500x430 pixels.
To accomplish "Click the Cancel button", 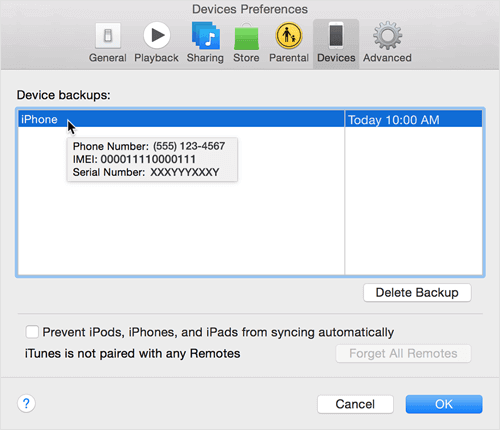I will 355,404.
